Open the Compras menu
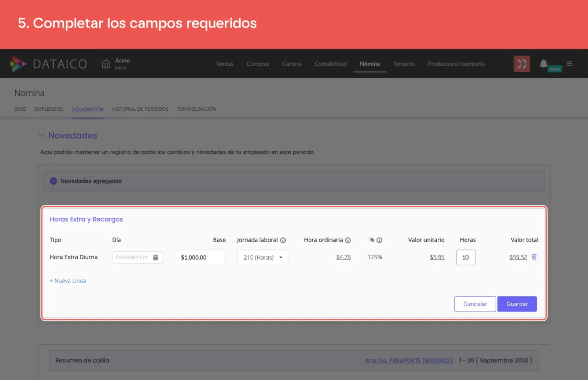The image size is (588, 380). pos(258,64)
